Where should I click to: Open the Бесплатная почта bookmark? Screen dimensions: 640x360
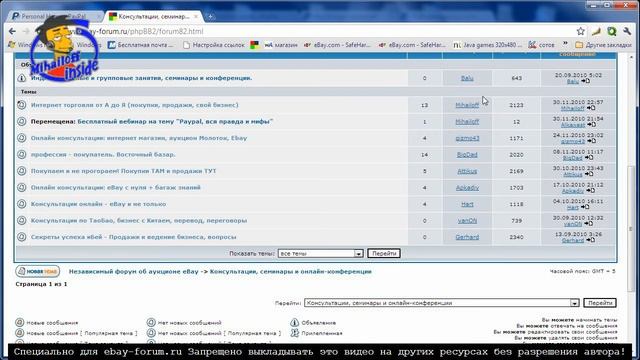[140, 45]
